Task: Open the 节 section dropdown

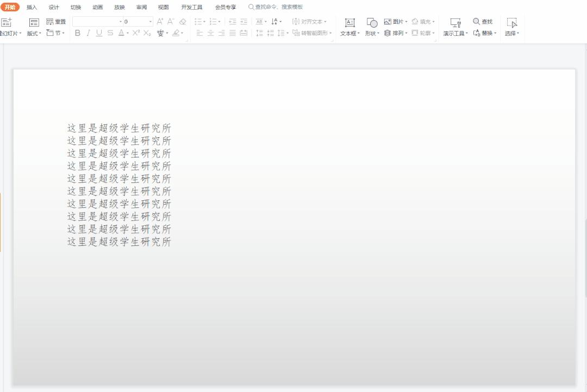Action: click(55, 33)
